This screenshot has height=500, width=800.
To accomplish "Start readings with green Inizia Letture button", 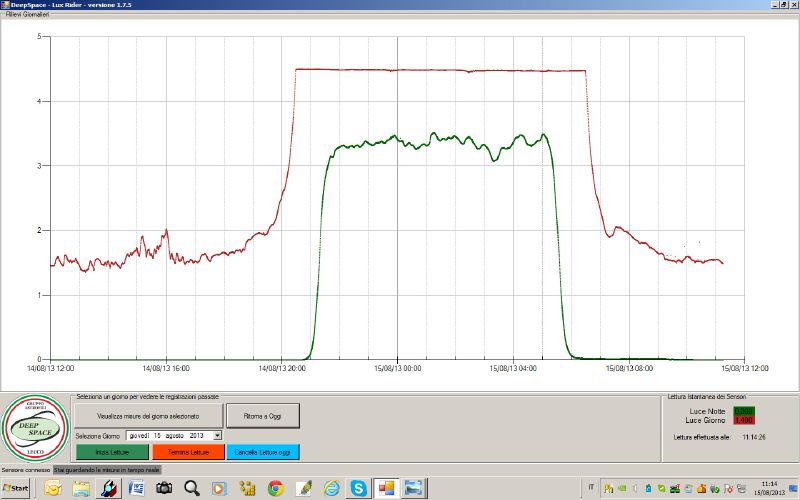I will click(x=112, y=452).
